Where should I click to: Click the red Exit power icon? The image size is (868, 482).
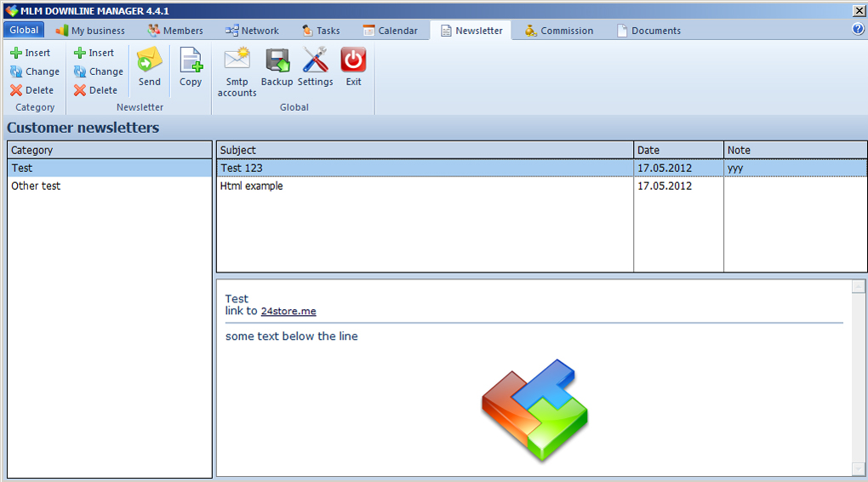[353, 60]
